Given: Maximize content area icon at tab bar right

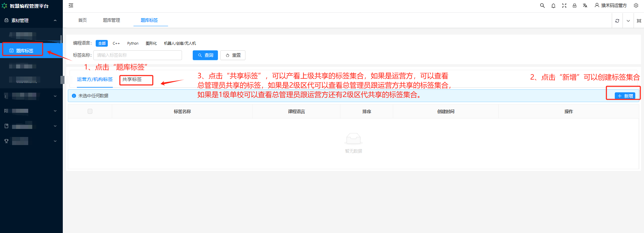Looking at the screenshot, I should pos(639,21).
